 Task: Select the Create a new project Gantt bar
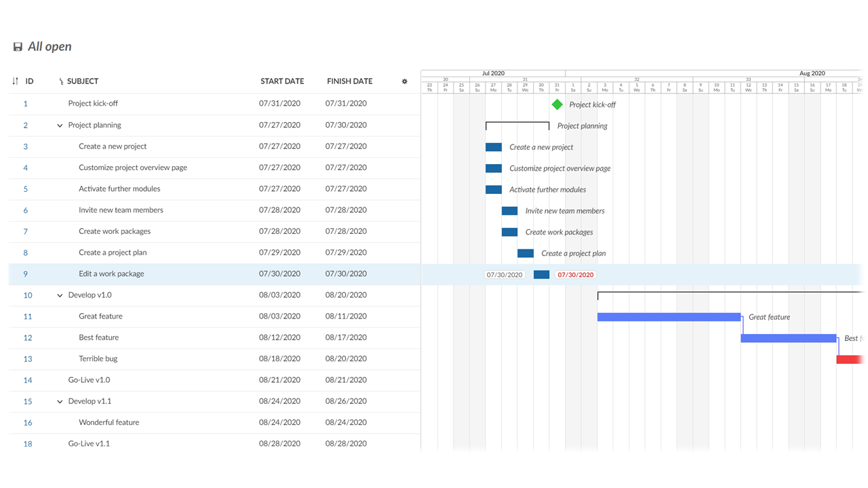[494, 147]
